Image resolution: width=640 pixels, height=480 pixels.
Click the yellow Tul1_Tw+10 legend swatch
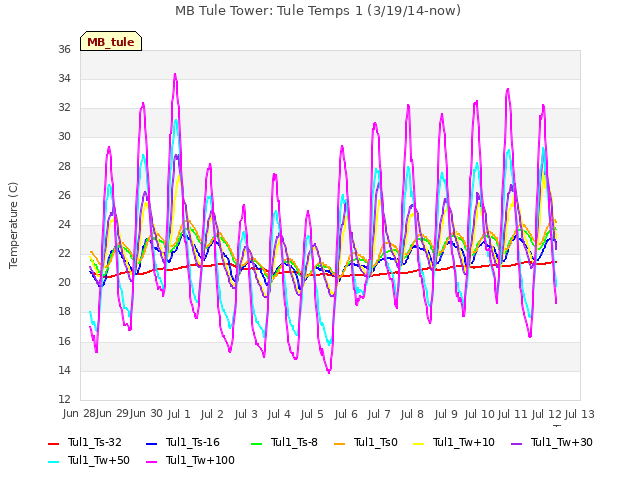pyautogui.click(x=418, y=443)
